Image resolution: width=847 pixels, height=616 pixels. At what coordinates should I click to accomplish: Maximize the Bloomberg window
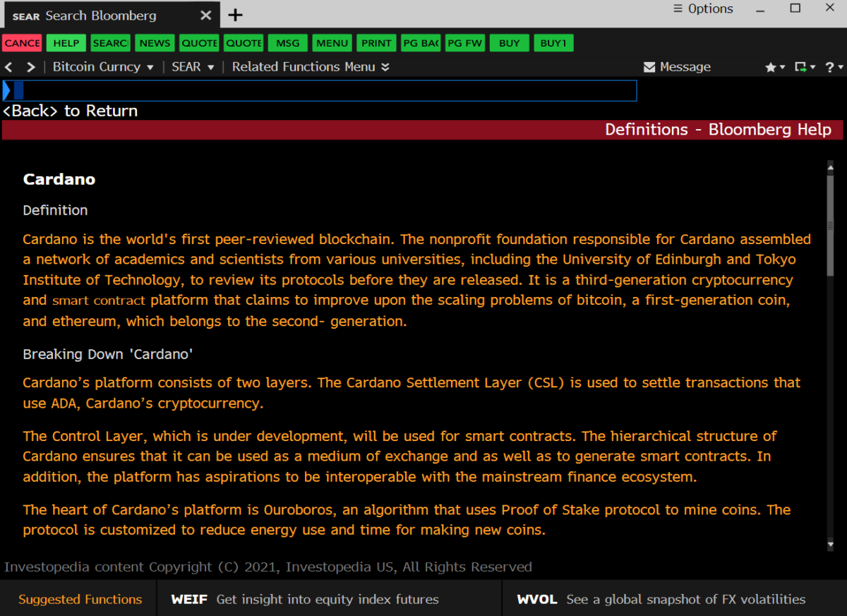coord(795,9)
